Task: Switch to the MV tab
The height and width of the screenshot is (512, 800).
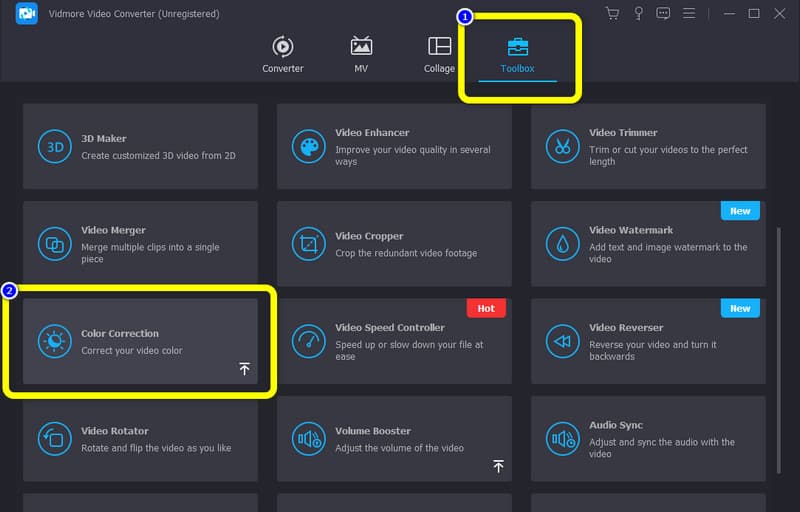Action: pyautogui.click(x=361, y=55)
